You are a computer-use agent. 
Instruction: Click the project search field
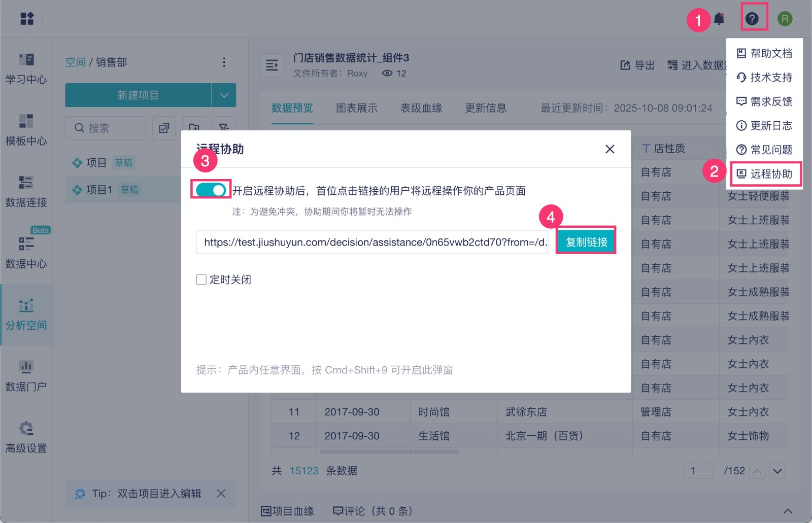[106, 128]
